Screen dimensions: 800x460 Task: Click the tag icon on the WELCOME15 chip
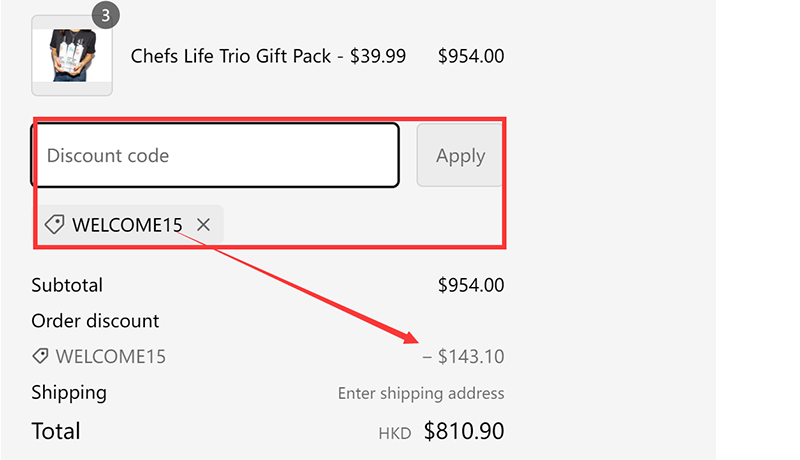tap(54, 225)
